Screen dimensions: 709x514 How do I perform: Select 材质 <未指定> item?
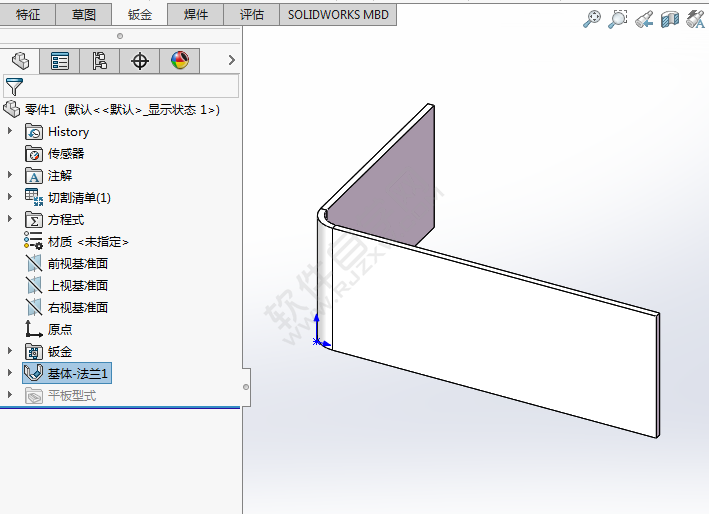tap(88, 242)
